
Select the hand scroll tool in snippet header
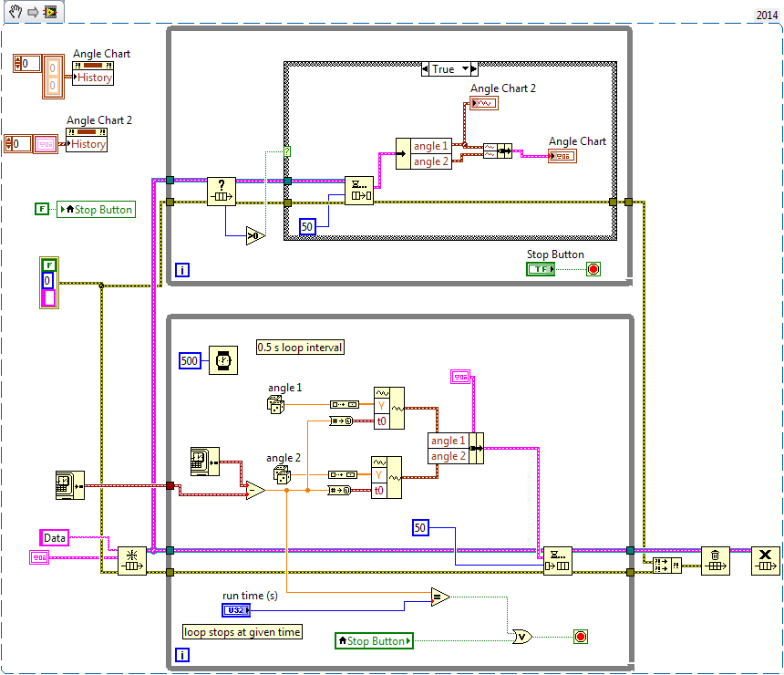point(15,12)
